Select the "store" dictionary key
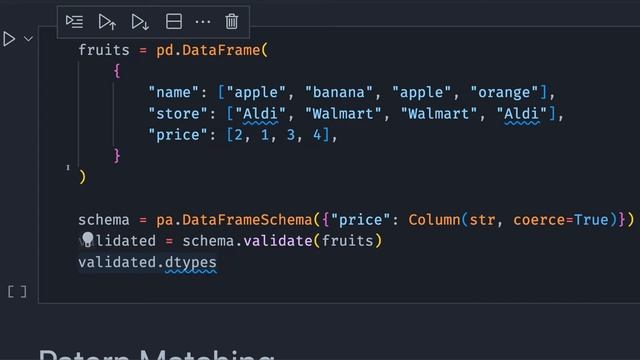 178,113
